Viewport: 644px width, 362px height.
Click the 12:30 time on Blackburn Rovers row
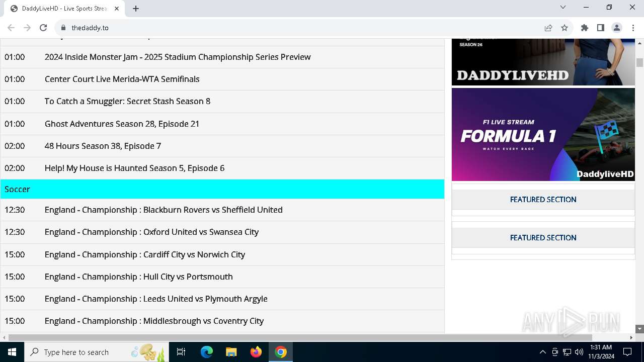pos(15,210)
